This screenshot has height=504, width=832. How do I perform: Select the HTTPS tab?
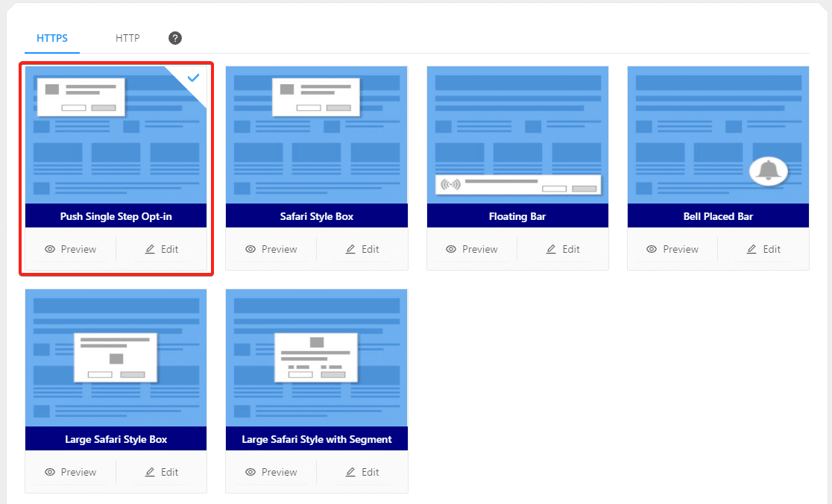(x=51, y=38)
